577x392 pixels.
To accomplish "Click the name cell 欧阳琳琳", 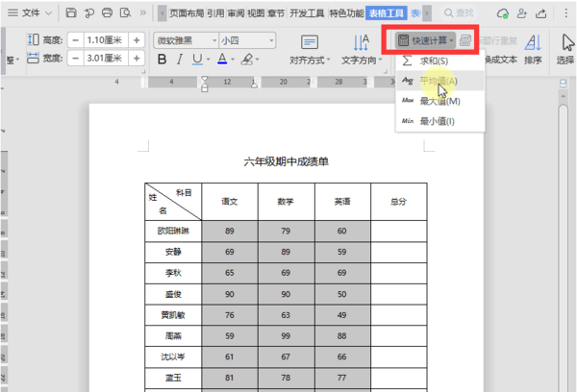I will 173,231.
